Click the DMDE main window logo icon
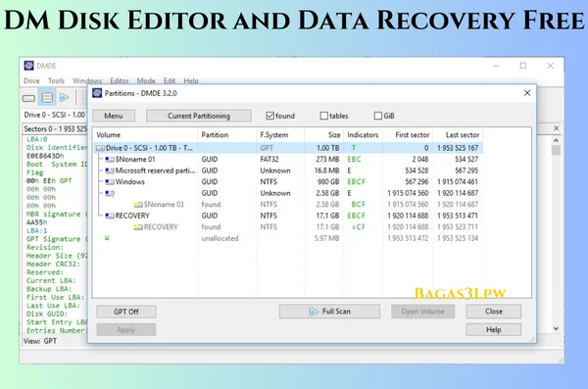The image size is (588, 389). pos(28,66)
